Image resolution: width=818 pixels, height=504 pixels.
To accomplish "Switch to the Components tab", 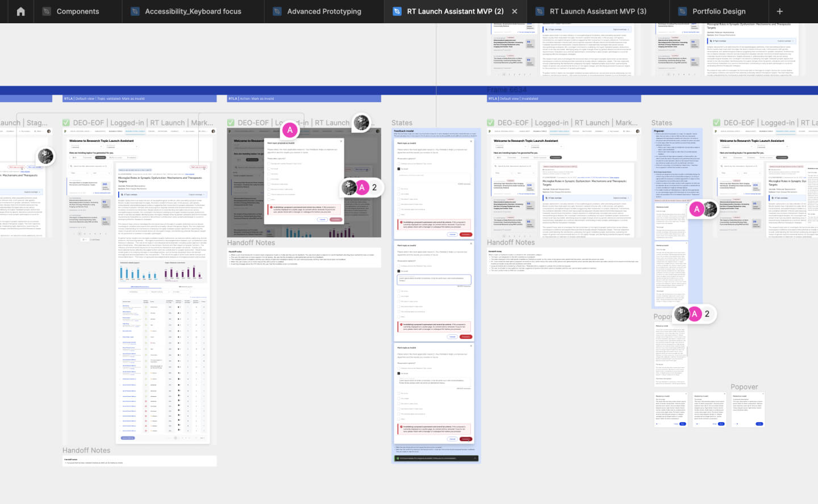I will point(77,11).
